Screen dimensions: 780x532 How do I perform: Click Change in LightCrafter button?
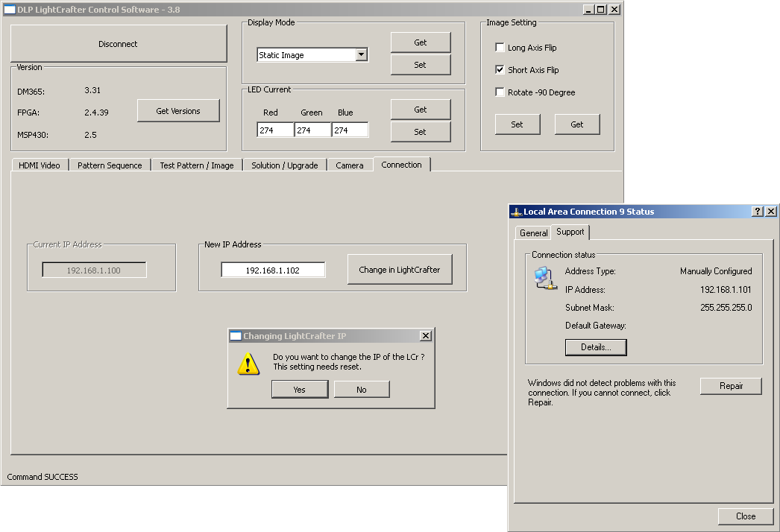point(400,270)
